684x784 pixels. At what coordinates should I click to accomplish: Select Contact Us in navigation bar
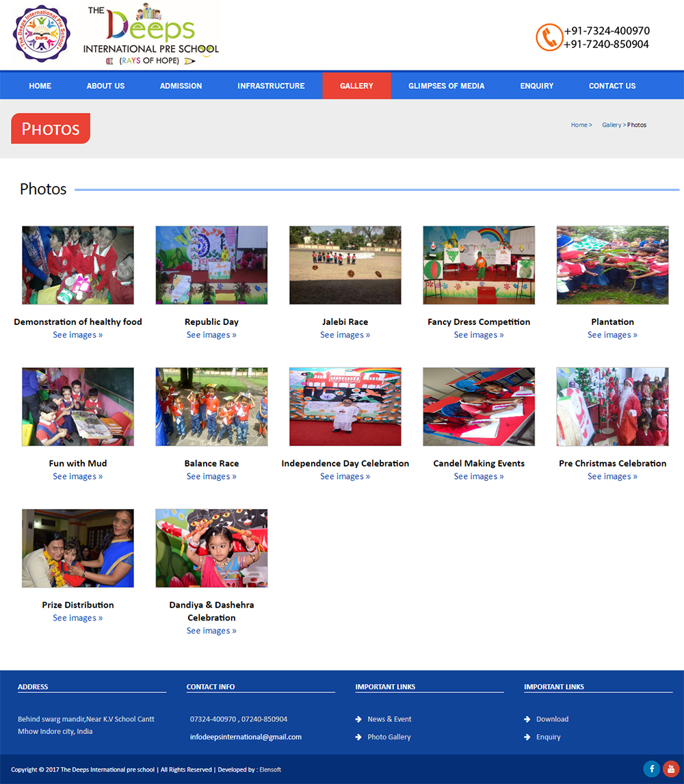pyautogui.click(x=611, y=86)
